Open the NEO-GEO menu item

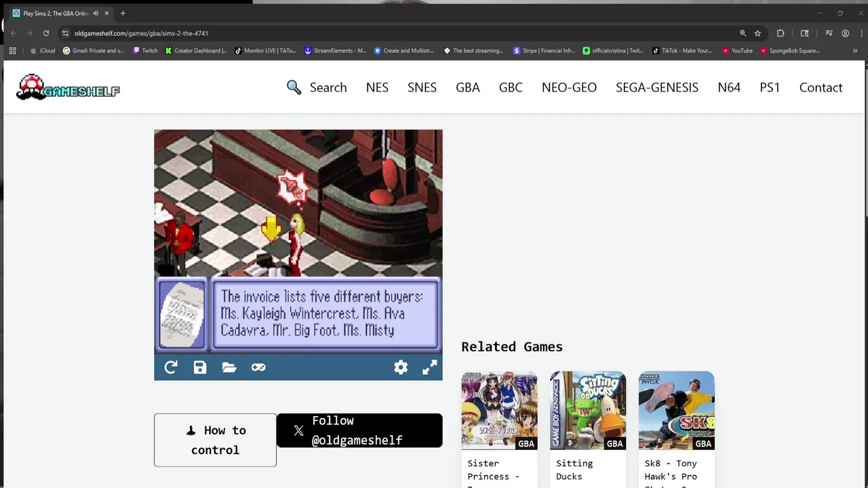point(569,87)
